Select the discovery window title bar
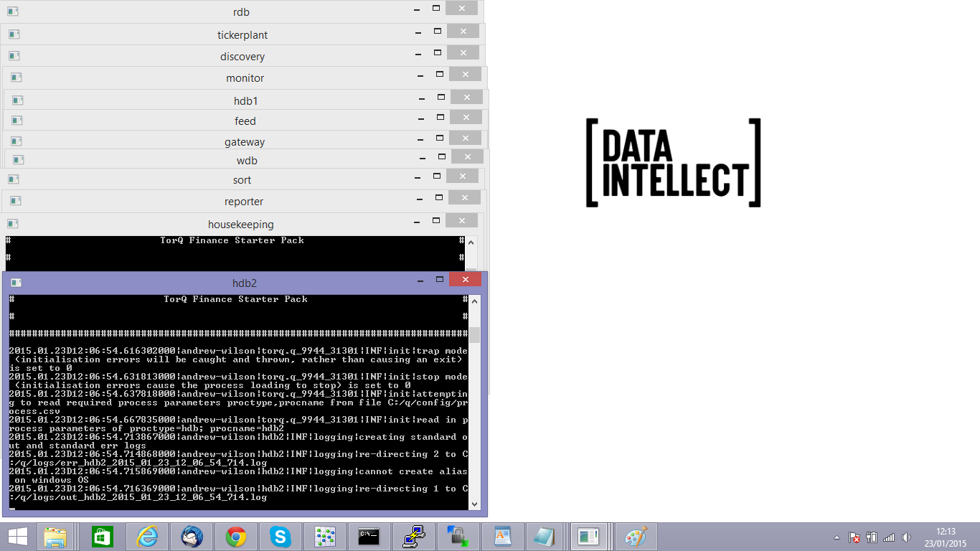This screenshot has width=980, height=551. pos(242,57)
